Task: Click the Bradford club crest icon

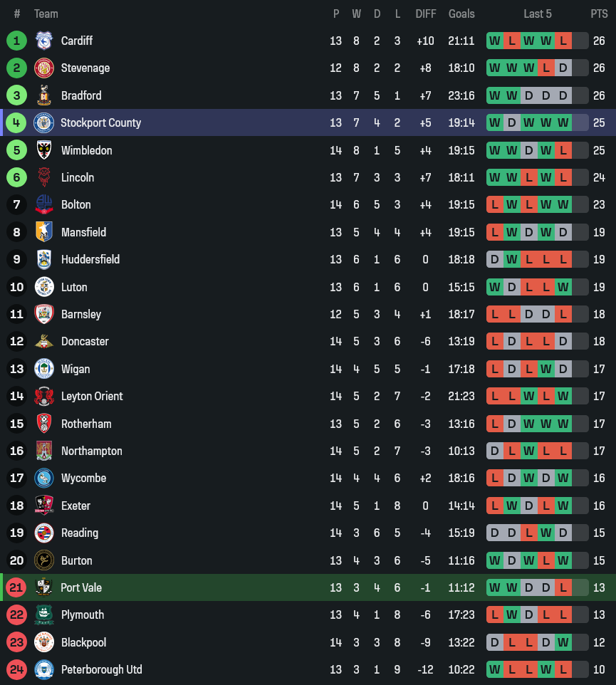Action: pyautogui.click(x=44, y=95)
